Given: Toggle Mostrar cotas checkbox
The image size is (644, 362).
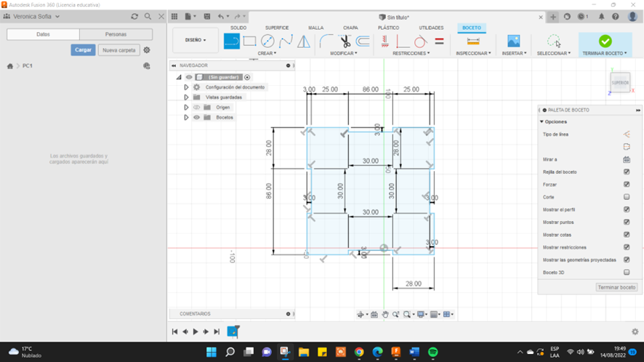Looking at the screenshot, I should [x=627, y=235].
